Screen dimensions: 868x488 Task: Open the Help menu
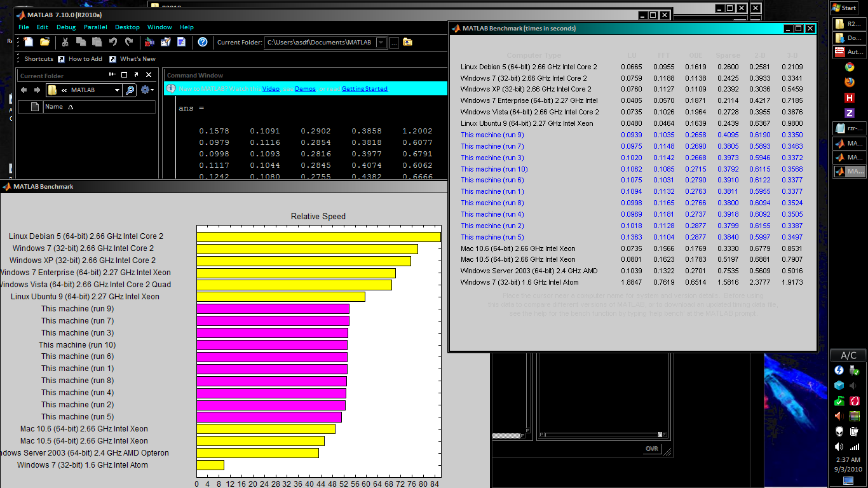pyautogui.click(x=187, y=27)
